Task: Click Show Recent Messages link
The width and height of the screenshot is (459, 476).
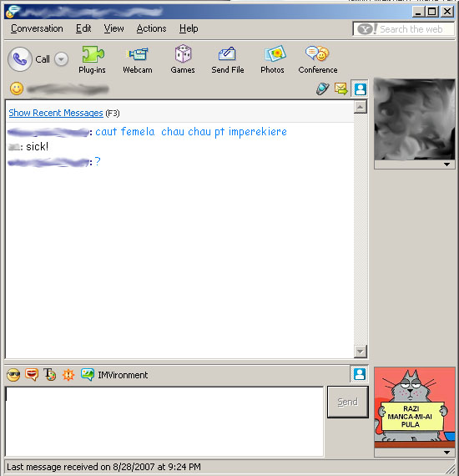Action: coord(56,113)
